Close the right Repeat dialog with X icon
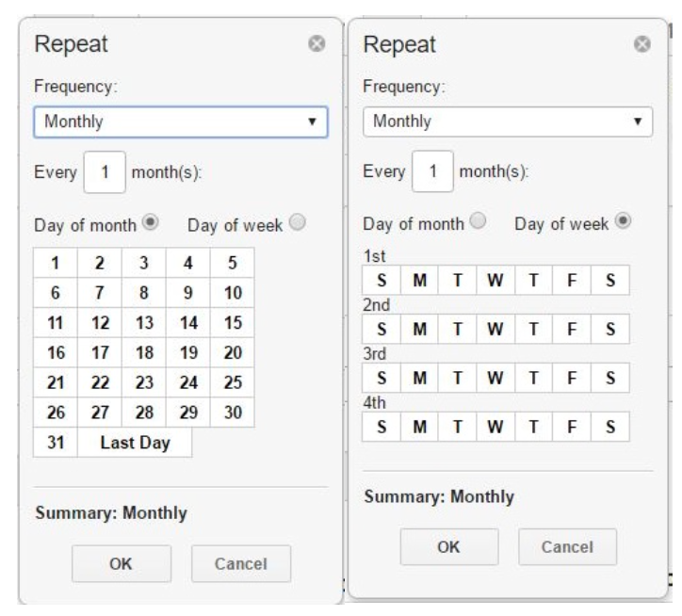The image size is (682, 616). (x=641, y=44)
